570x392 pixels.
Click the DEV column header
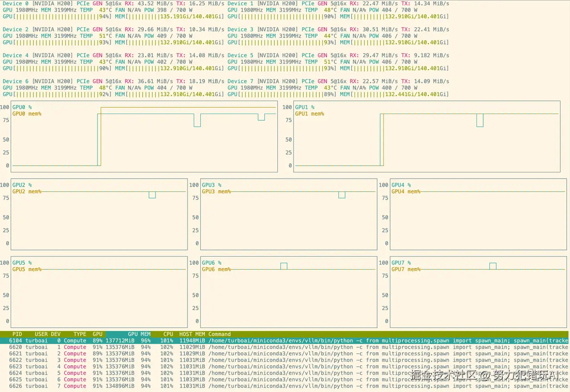[x=56, y=334]
